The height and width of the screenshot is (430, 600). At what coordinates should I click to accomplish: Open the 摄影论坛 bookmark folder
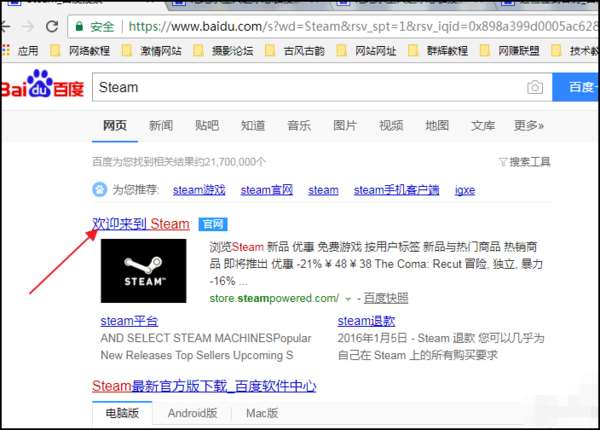point(223,50)
